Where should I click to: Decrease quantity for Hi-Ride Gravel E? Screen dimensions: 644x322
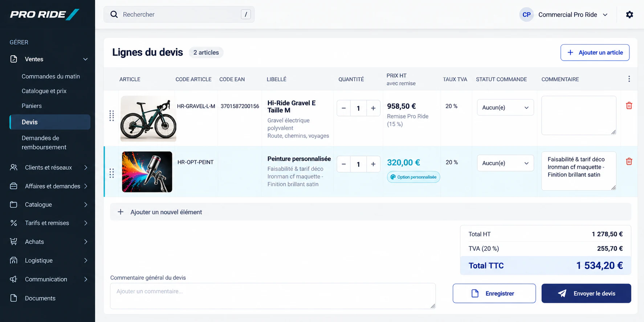tap(343, 108)
